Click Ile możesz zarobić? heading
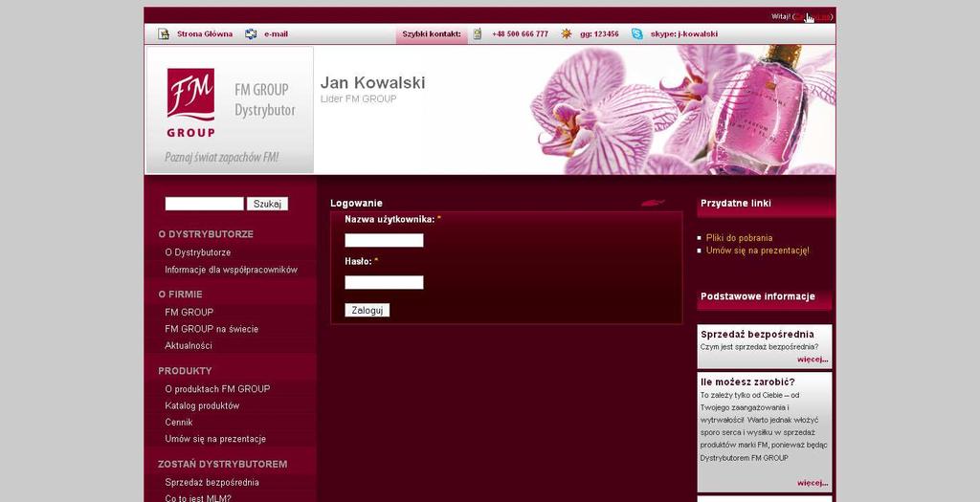 tap(747, 382)
